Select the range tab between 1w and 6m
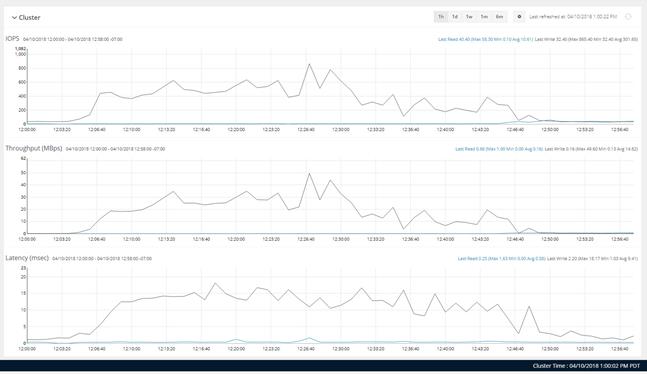This screenshot has height=374, width=647. pyautogui.click(x=484, y=17)
